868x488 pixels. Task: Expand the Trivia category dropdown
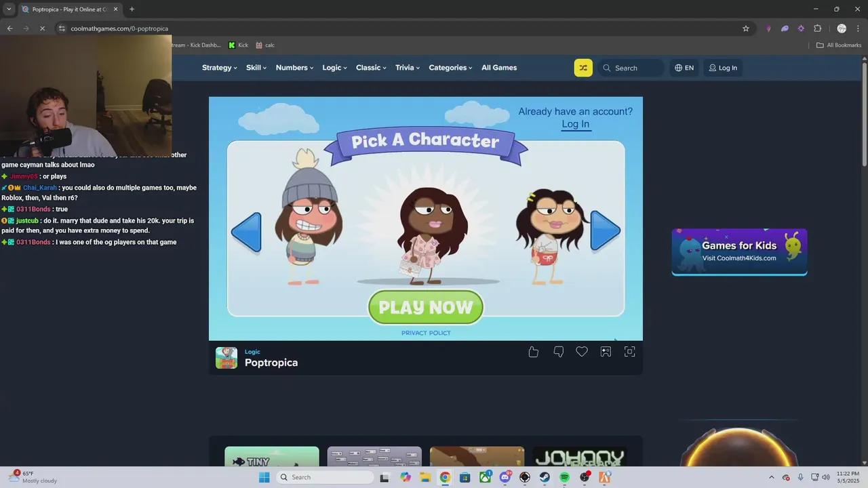tap(408, 68)
